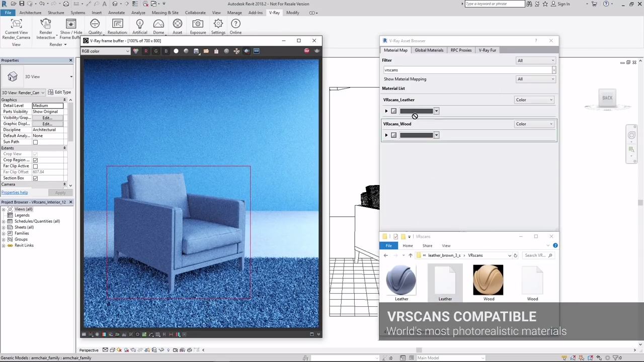644x362 pixels.
Task: Toggle the red channel in frame buffer
Action: (x=146, y=51)
